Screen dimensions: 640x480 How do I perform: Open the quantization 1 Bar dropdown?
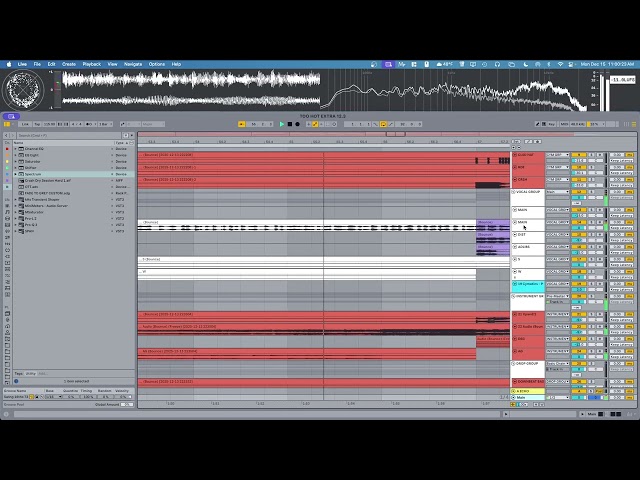pyautogui.click(x=104, y=124)
